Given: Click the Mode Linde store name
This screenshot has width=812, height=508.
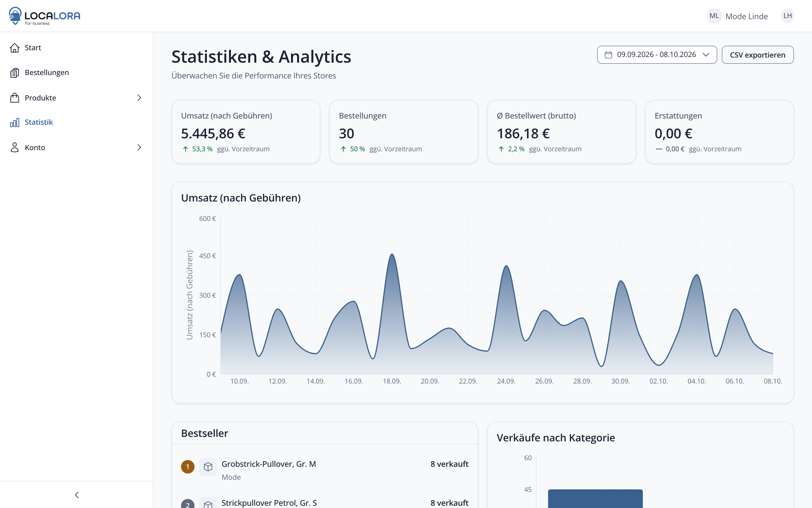Looking at the screenshot, I should click(747, 16).
